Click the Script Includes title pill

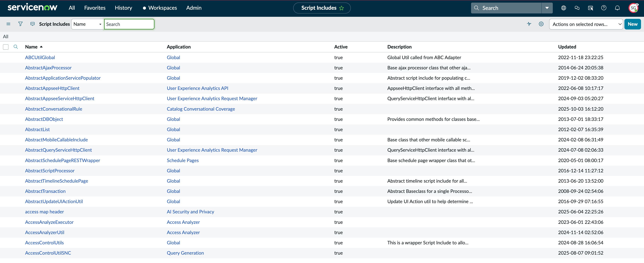click(x=322, y=8)
